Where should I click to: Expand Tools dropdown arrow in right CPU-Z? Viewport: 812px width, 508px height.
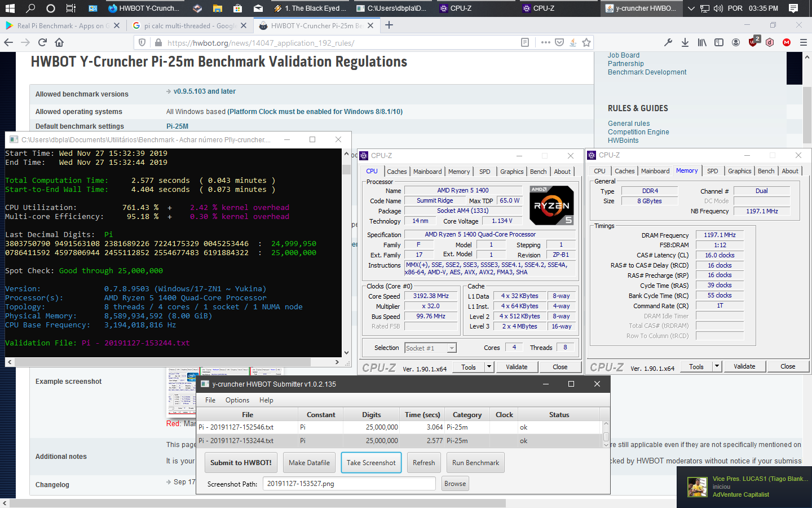717,366
